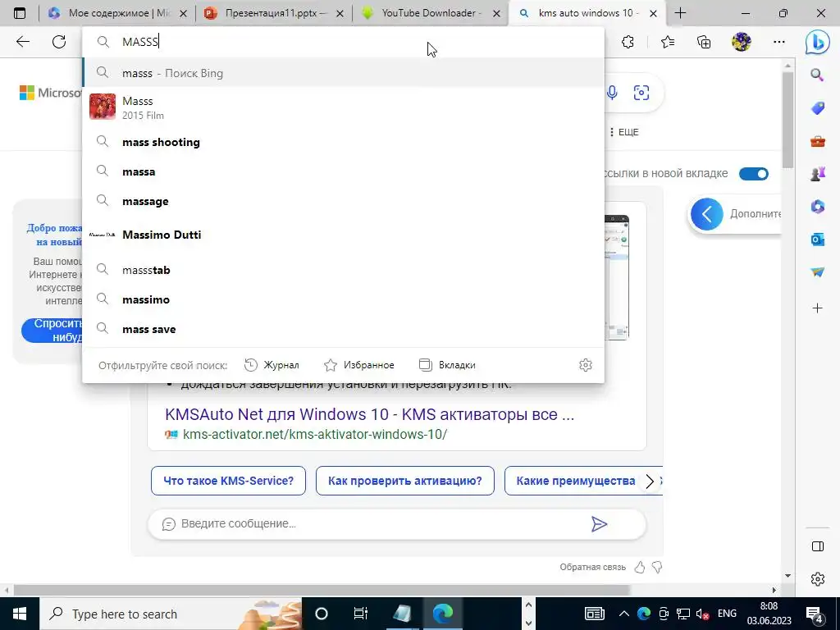Go back to previous page
The height and width of the screenshot is (630, 840).
click(x=22, y=42)
